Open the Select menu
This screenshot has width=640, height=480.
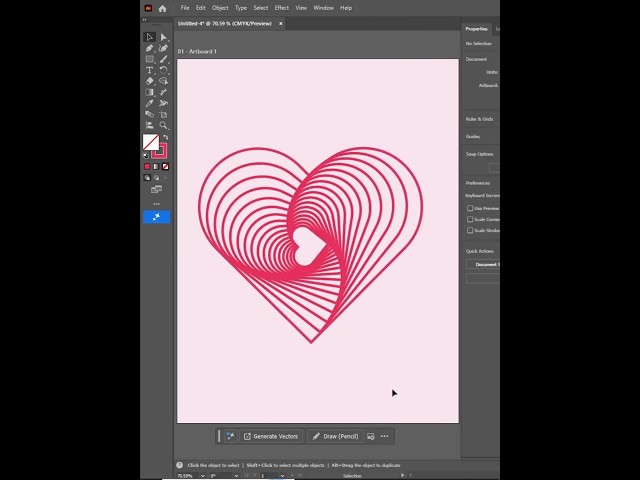[260, 8]
